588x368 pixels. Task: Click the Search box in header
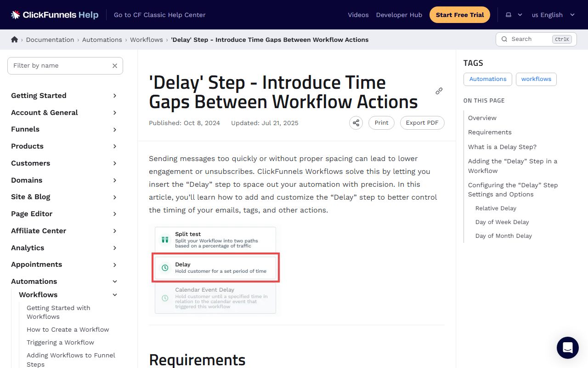tap(536, 39)
